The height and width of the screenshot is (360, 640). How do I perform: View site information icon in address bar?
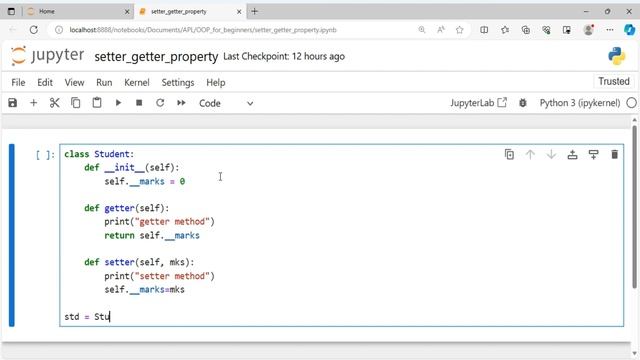[59, 30]
